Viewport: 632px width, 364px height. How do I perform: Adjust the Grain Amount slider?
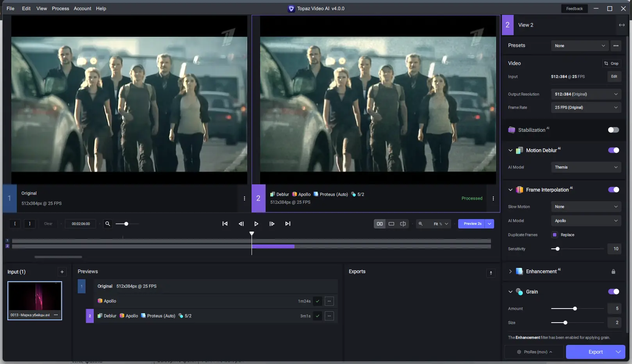pyautogui.click(x=578, y=309)
